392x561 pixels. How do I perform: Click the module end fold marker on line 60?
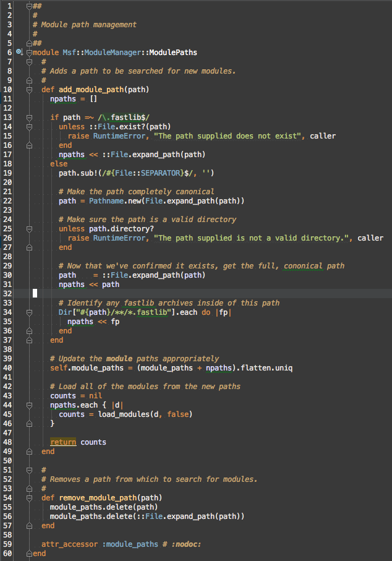click(29, 554)
